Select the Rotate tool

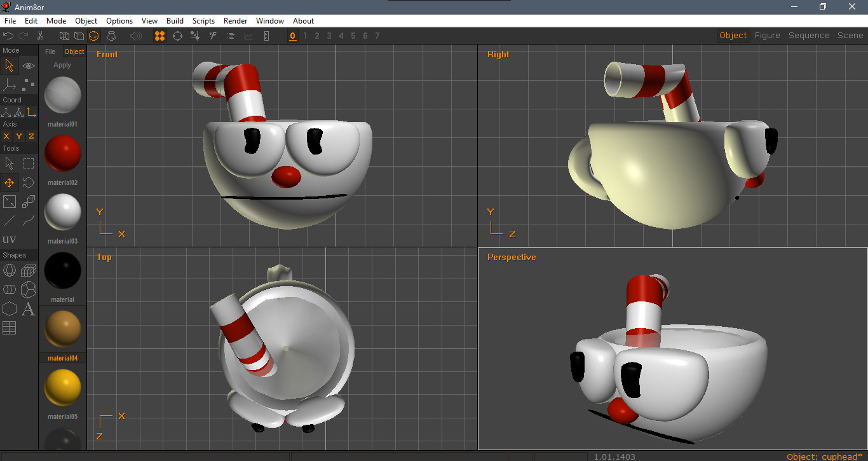(28, 182)
